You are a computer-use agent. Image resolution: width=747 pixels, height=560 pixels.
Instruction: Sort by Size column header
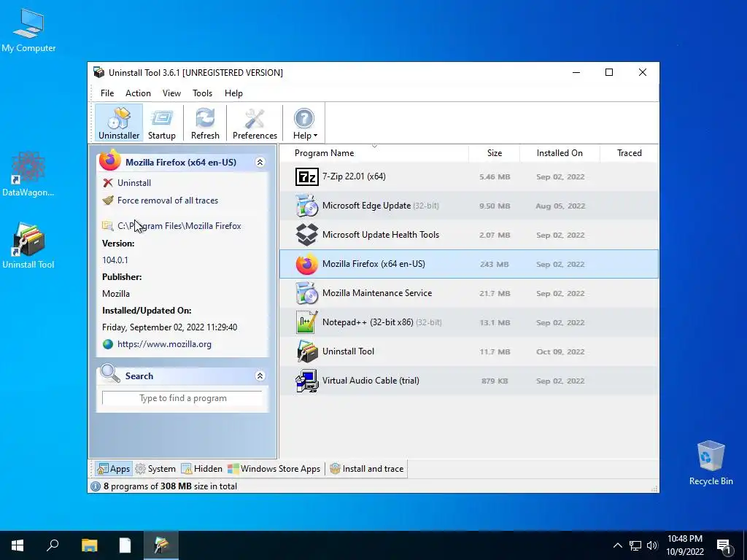coord(494,153)
